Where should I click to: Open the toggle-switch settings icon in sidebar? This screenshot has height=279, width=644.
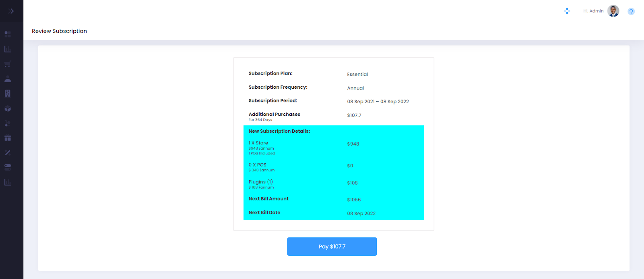click(x=8, y=167)
